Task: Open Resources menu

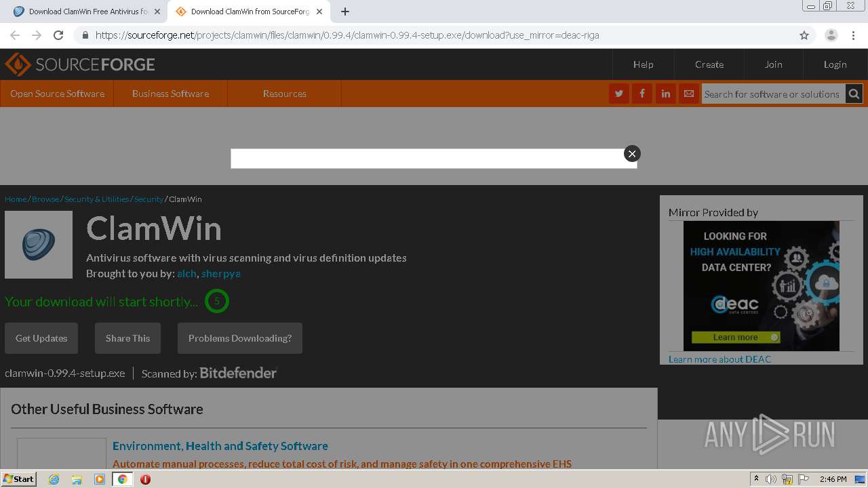Action: (285, 94)
